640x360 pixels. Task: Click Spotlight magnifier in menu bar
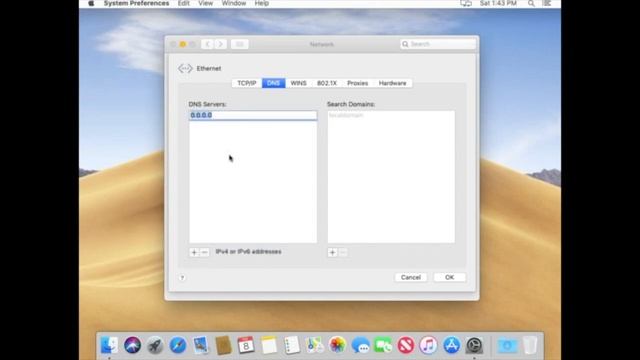[531, 3]
